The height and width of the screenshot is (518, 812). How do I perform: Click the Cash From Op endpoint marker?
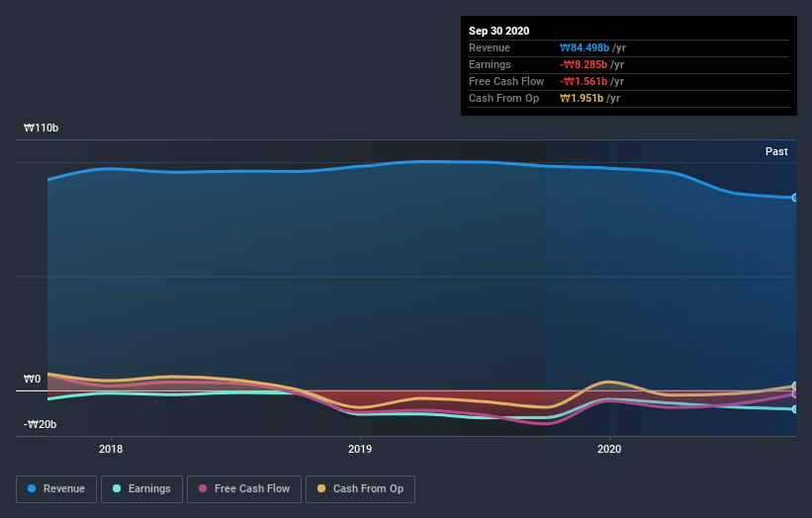(794, 387)
